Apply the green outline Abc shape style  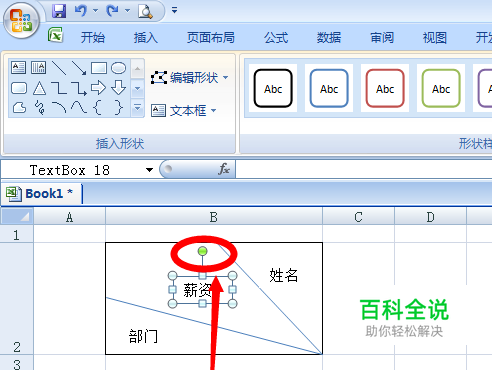click(x=441, y=88)
